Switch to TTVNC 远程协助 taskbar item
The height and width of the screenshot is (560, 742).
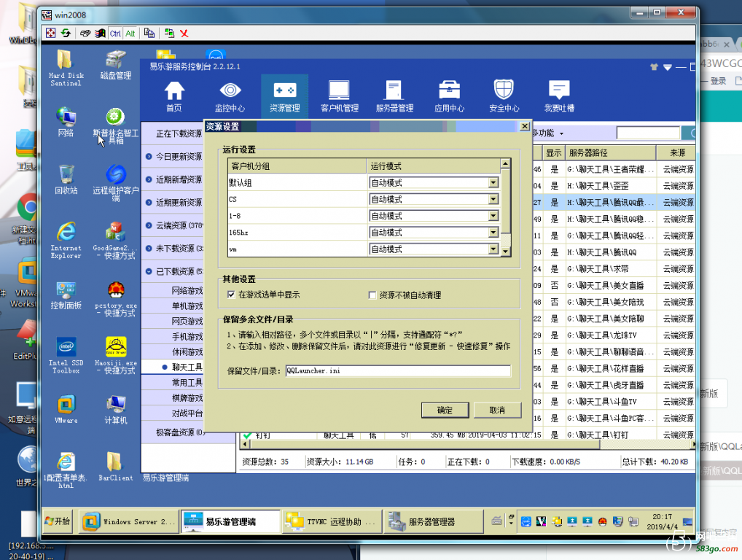[332, 521]
